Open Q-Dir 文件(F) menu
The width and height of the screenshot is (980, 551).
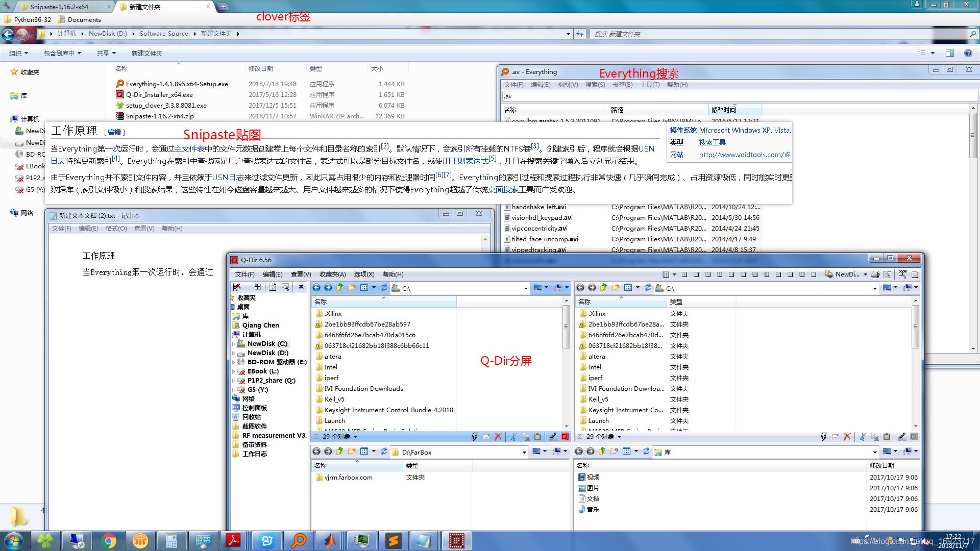[245, 274]
